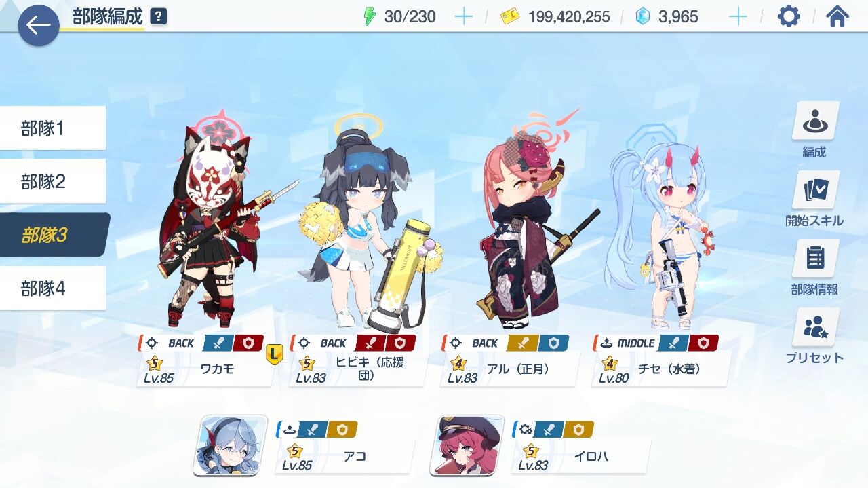This screenshot has width=868, height=488.
Task: Switch to the 部隊2 tab
Action: (x=53, y=181)
